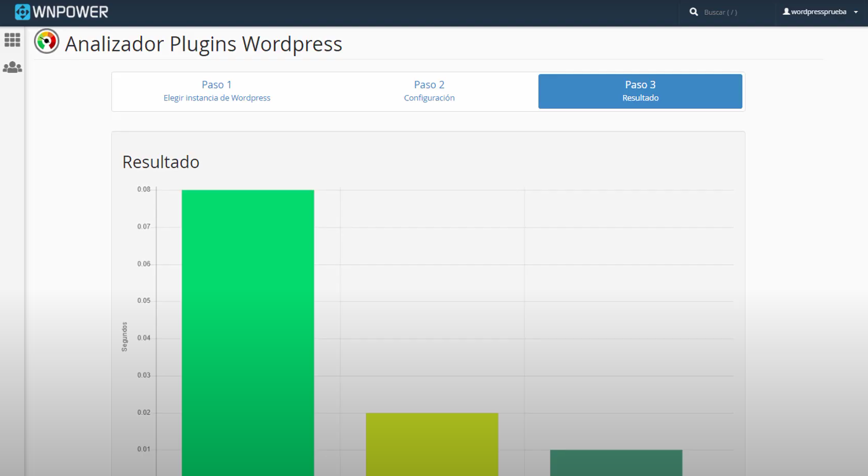The image size is (868, 476).
Task: Select the Paso 3 Resultado tab
Action: tap(640, 91)
